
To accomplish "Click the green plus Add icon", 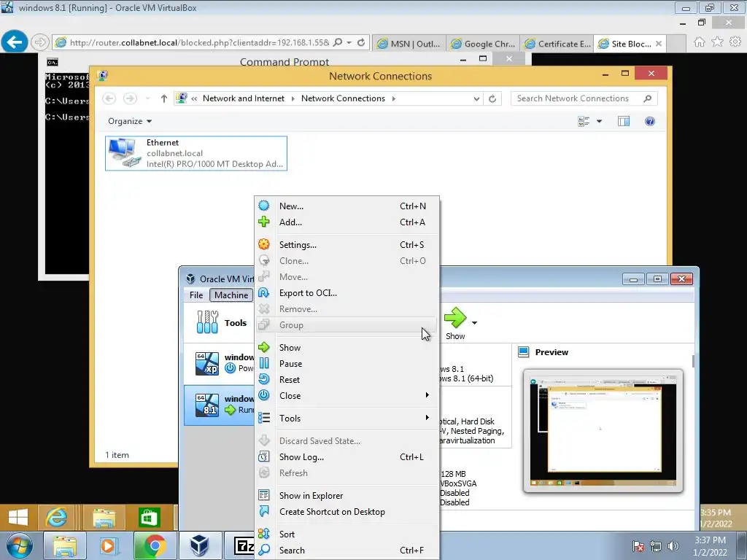I will pyautogui.click(x=264, y=222).
